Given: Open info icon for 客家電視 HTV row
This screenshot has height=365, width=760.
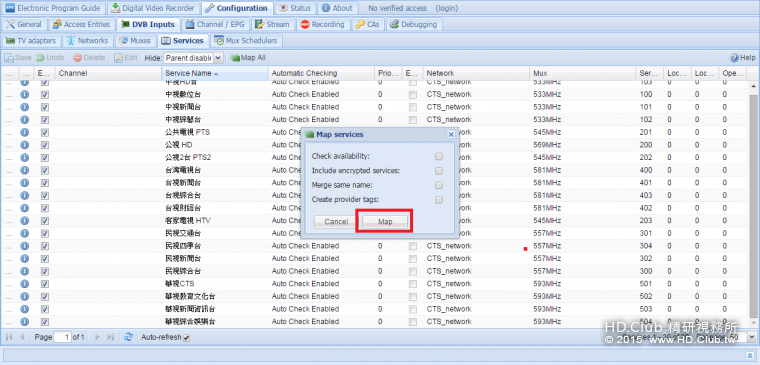Looking at the screenshot, I should point(24,220).
